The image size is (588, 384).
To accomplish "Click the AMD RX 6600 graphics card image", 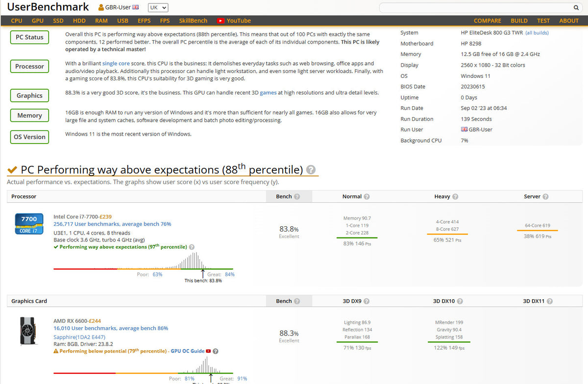I will (28, 331).
